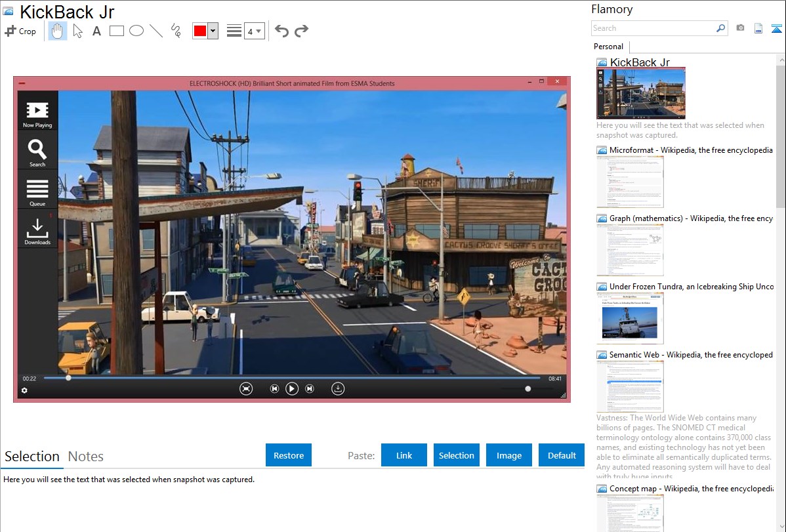
Task: Click the 00:22 elapsed time label
Action: coord(30,379)
